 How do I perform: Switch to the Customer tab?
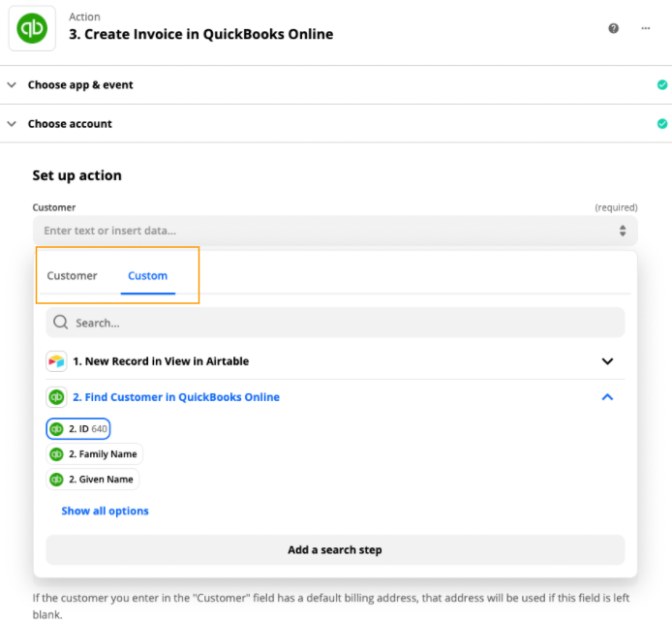[72, 275]
